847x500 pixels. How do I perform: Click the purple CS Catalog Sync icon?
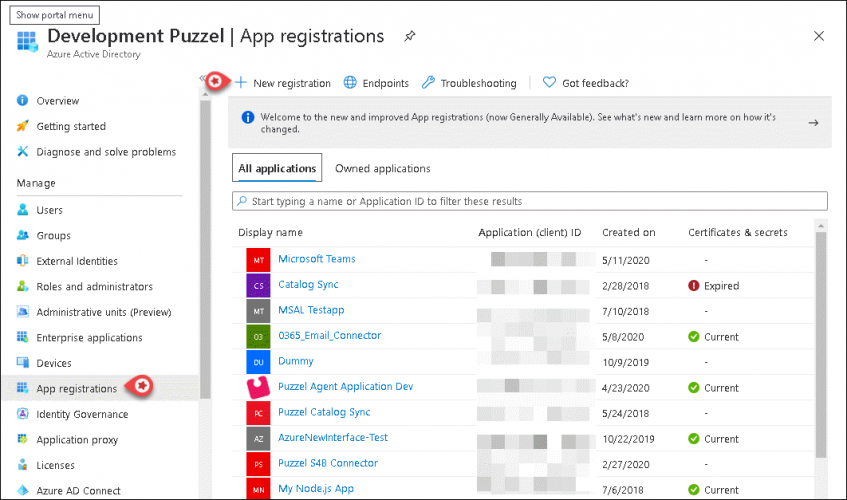258,285
